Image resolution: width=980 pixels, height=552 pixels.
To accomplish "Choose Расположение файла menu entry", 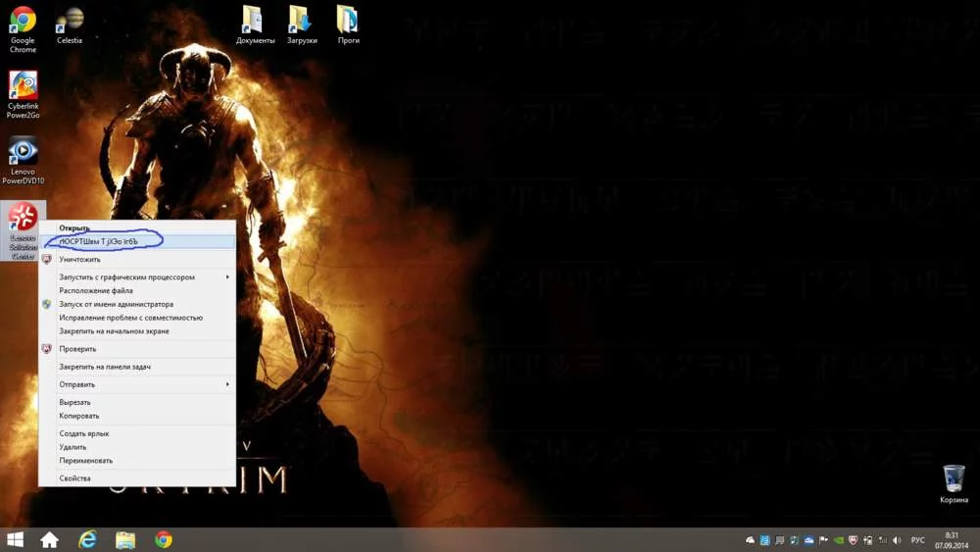I will [x=137, y=290].
